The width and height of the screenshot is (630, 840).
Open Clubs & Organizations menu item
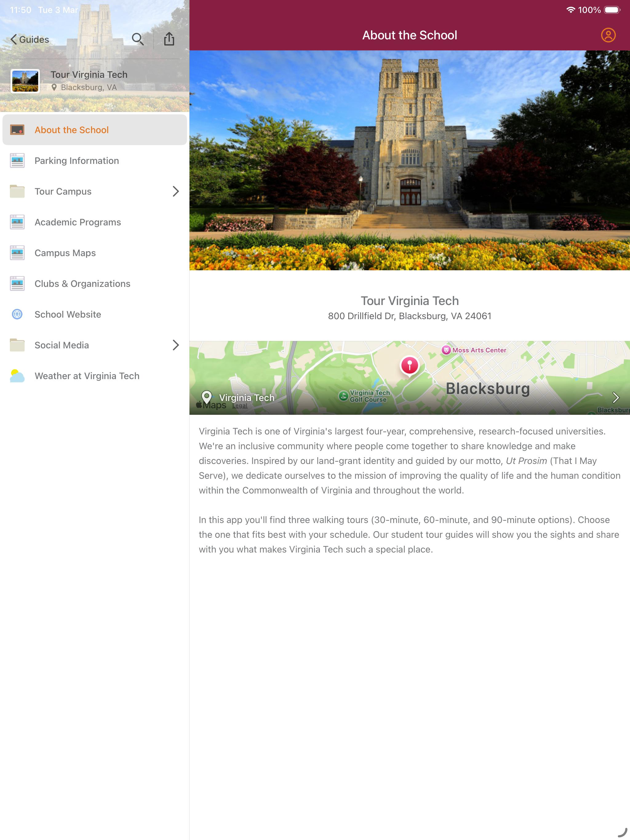click(95, 284)
